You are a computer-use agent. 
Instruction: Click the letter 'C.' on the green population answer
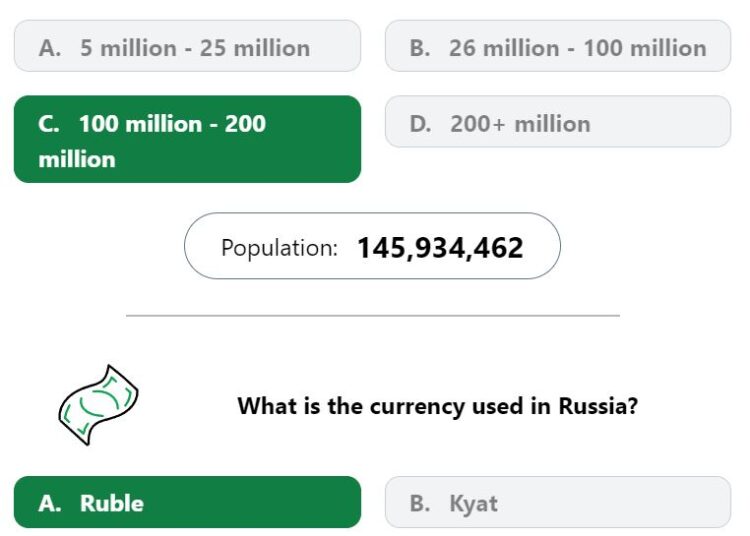49,124
